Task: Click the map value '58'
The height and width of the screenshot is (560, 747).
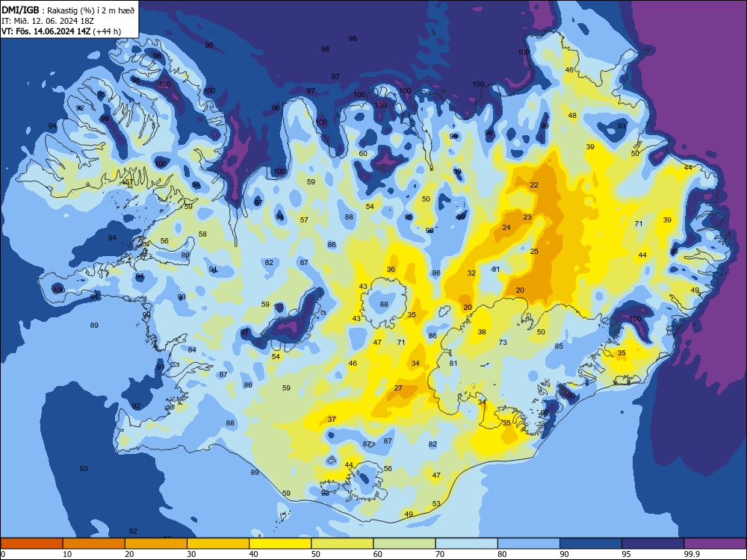Action: click(202, 234)
